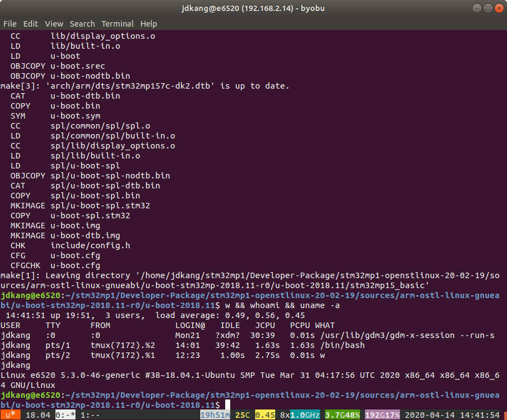Click the Ubuntu logo in byobu status bar

[11, 415]
